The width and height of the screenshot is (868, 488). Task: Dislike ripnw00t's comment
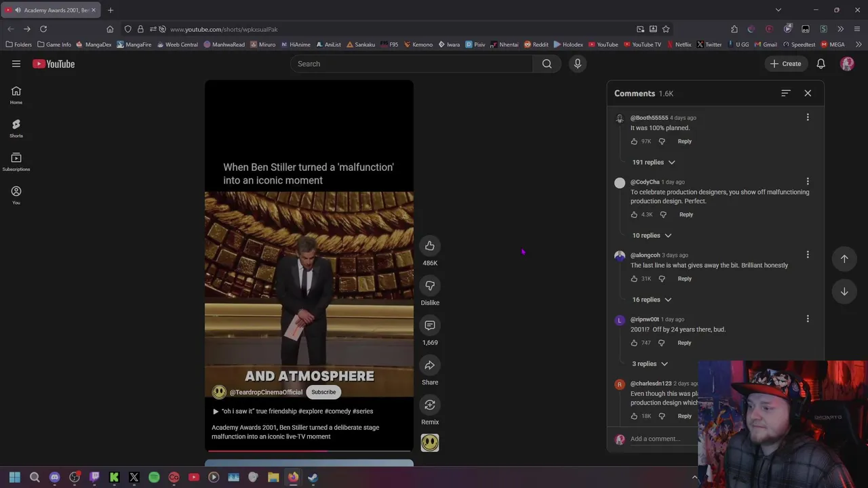[x=661, y=343]
